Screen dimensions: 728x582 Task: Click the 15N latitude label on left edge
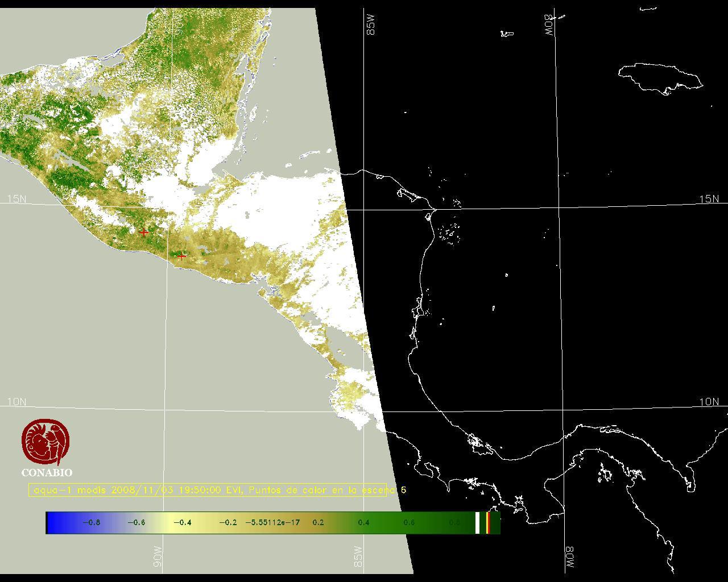[x=16, y=199]
